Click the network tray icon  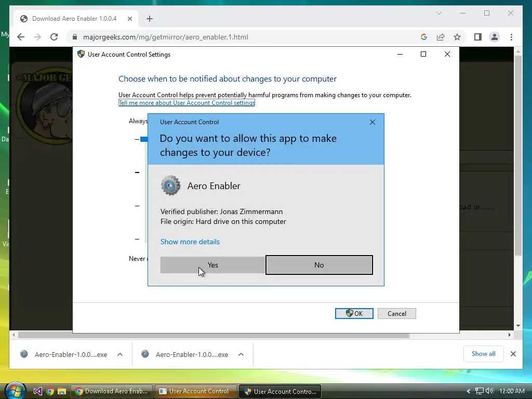[480, 391]
